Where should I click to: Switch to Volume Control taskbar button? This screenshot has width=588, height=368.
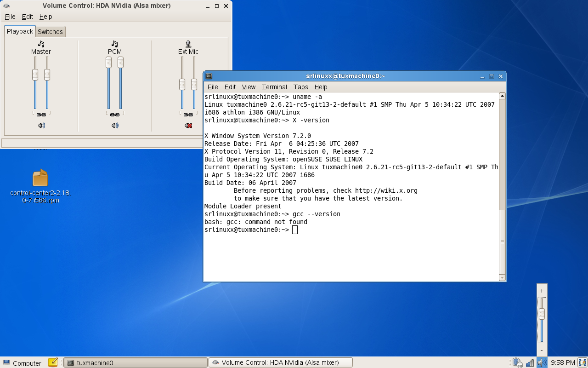coord(281,362)
